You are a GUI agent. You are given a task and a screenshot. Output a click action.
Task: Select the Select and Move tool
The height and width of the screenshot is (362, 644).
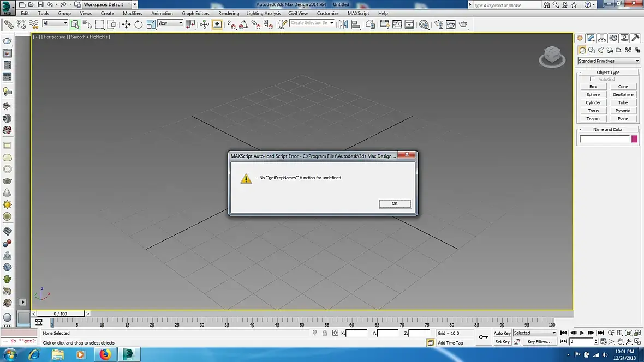(126, 25)
